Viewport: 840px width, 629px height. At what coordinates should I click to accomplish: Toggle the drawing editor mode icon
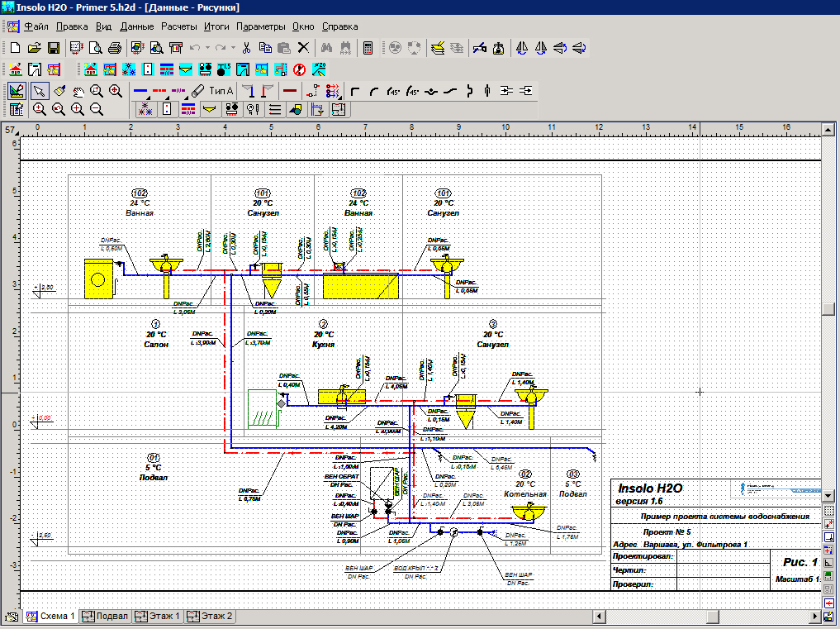[x=17, y=91]
